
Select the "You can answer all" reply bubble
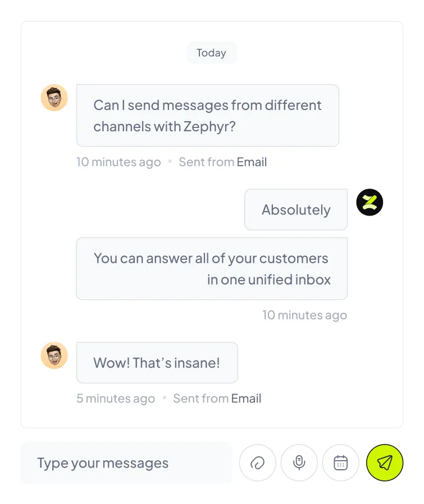tap(212, 269)
